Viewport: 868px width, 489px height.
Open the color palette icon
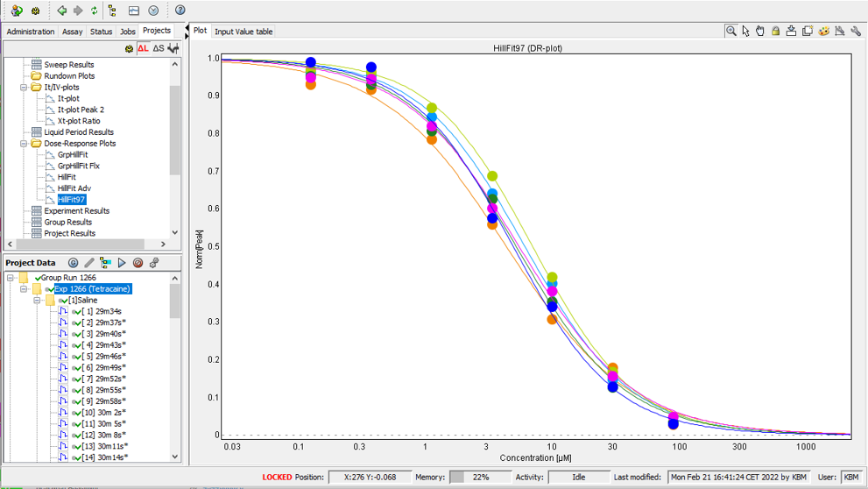pyautogui.click(x=823, y=31)
